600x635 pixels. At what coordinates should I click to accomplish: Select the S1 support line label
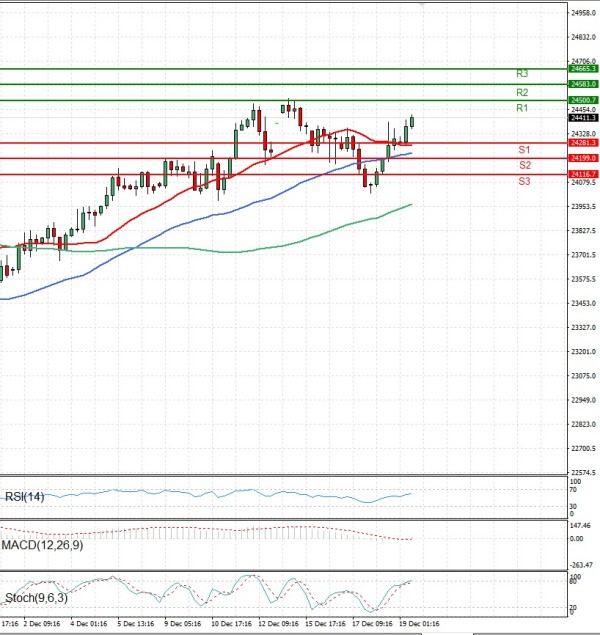pos(523,149)
